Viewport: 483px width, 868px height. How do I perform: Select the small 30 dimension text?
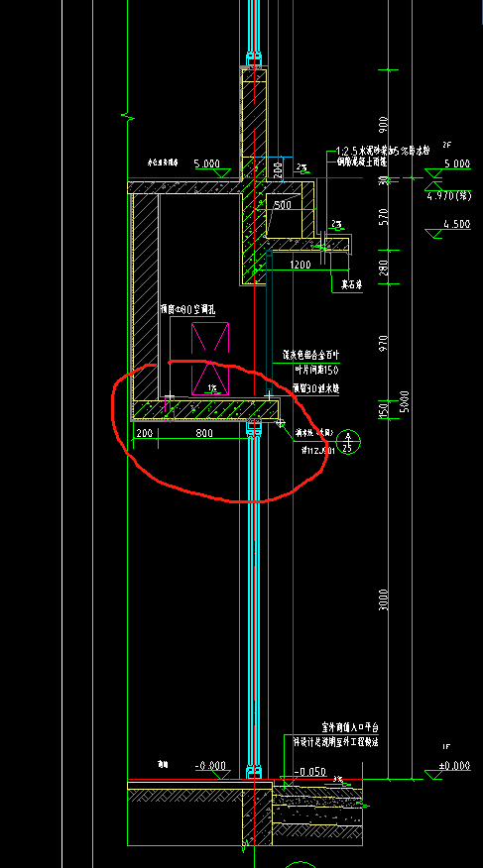click(384, 180)
